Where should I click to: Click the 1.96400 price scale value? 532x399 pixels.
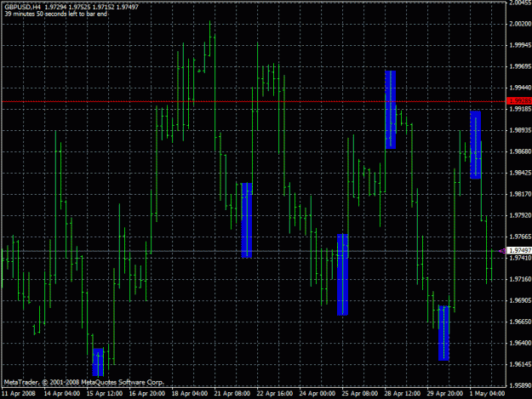pos(520,343)
